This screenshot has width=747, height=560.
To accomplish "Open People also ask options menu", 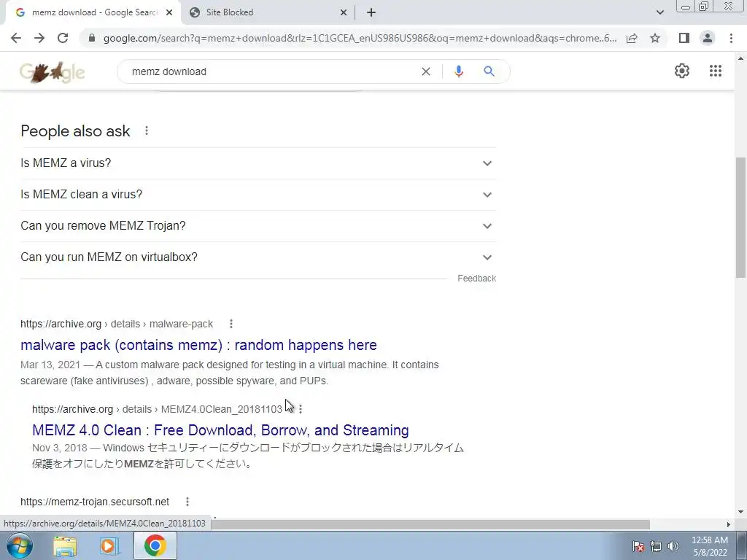I will (147, 131).
